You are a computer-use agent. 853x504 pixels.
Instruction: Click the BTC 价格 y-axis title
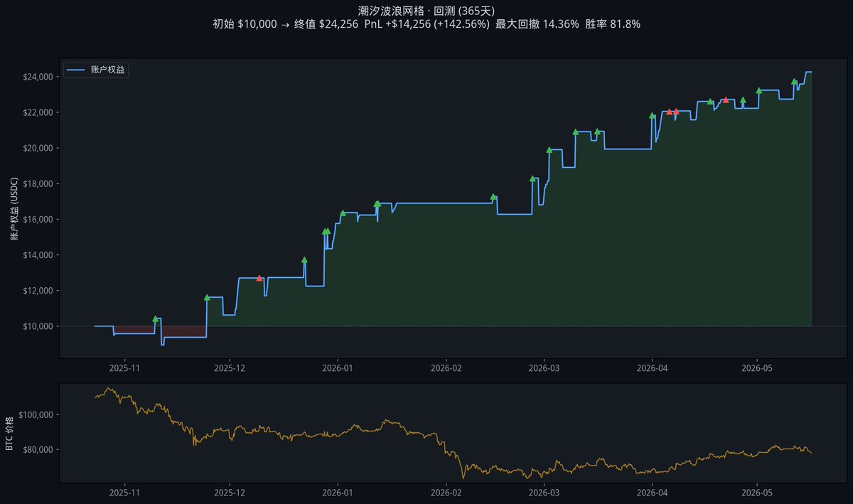[10, 433]
